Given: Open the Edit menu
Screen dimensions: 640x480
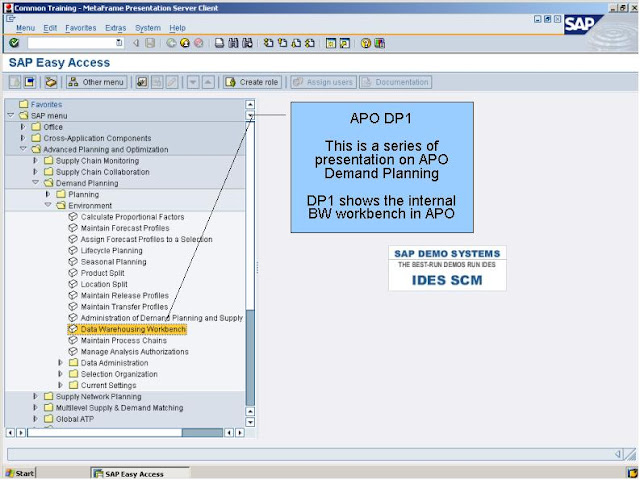Looking at the screenshot, I should 50,28.
